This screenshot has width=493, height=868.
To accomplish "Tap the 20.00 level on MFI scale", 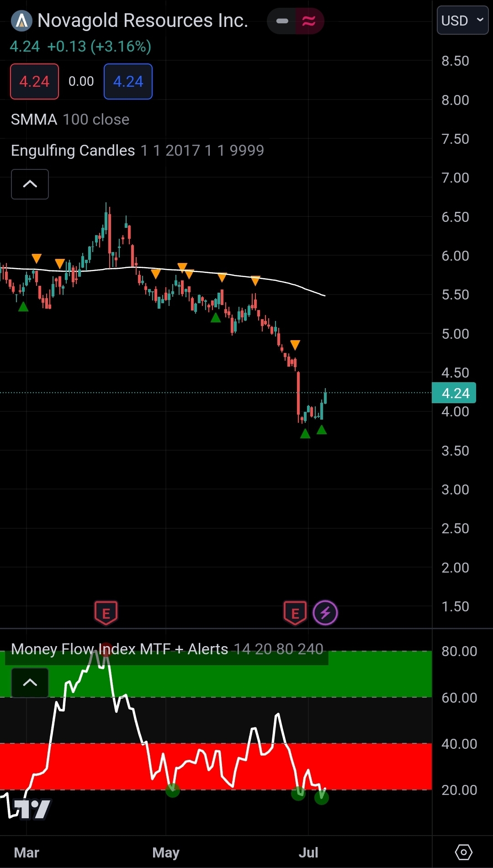I will pyautogui.click(x=459, y=790).
